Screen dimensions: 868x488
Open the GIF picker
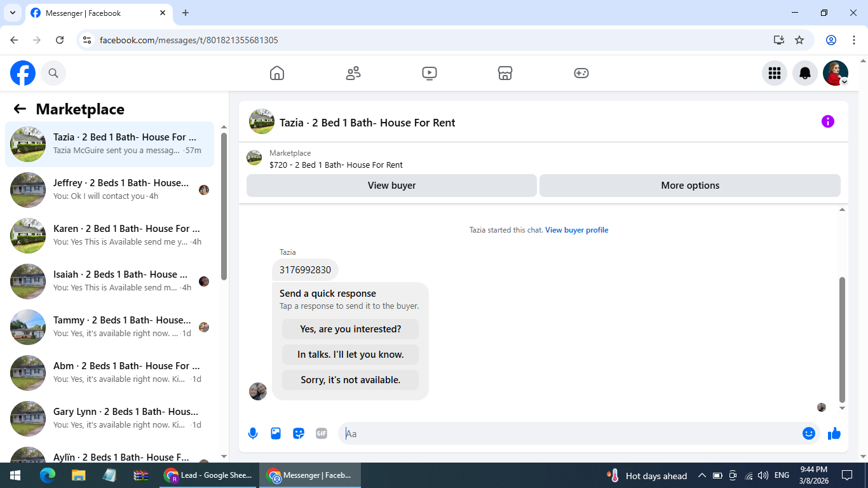click(322, 433)
